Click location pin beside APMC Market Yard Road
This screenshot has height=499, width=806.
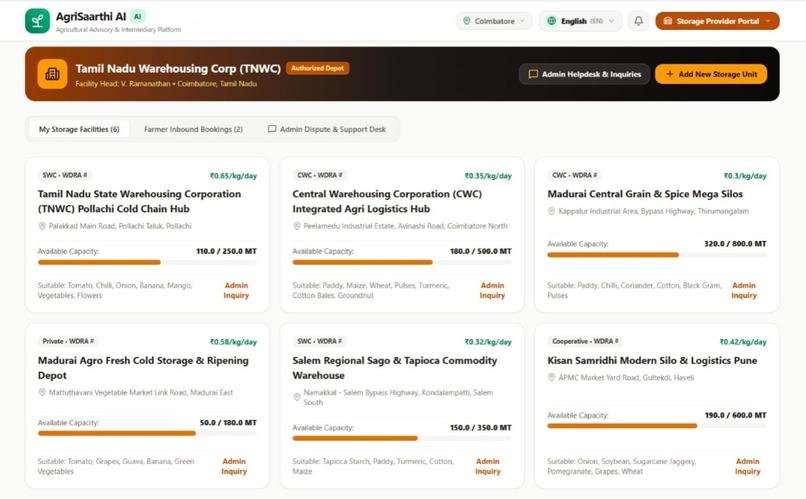552,377
